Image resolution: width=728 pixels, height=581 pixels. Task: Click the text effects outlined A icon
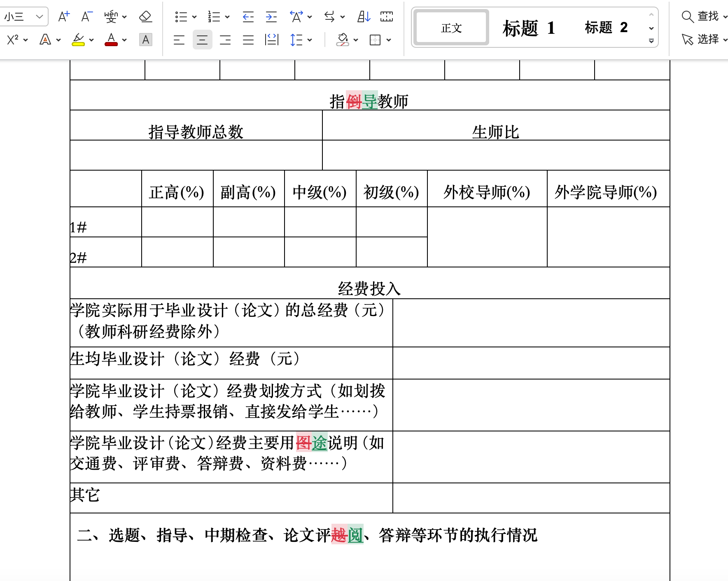coord(45,40)
